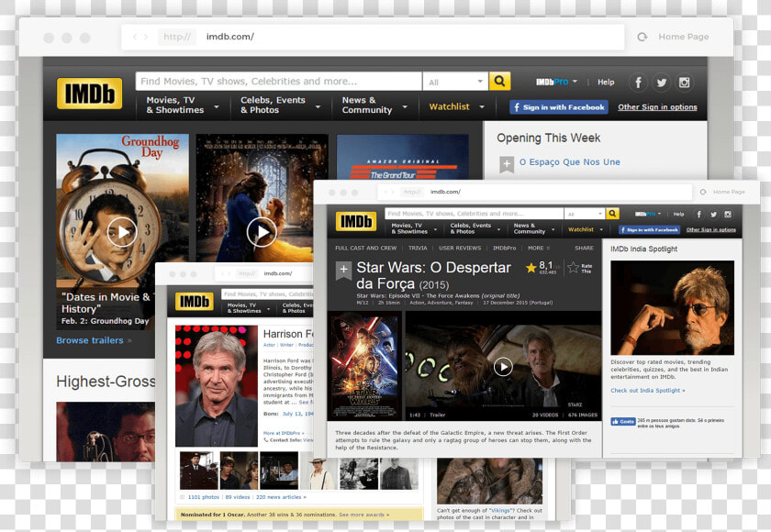Viewport: 771px width, 532px height.
Task: Open Other Sign in options in main window
Action: 657,107
